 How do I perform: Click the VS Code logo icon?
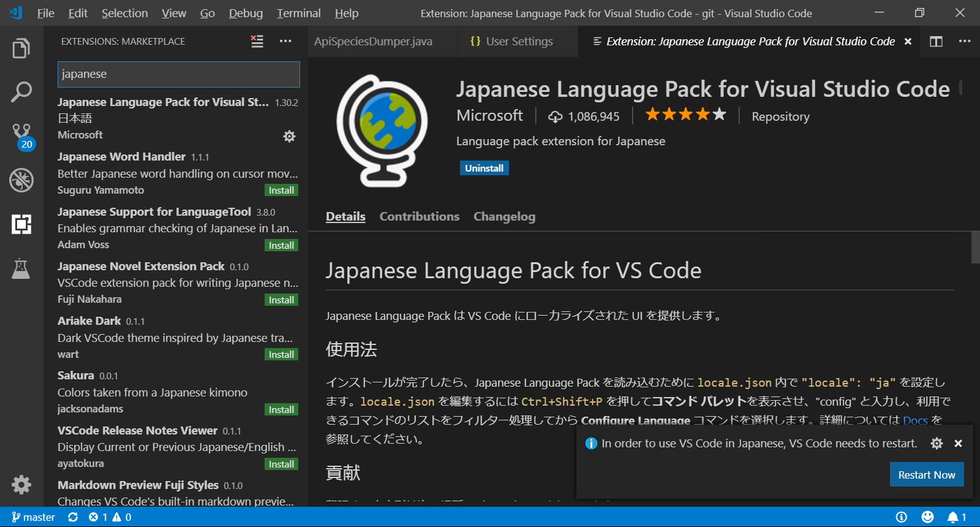pyautogui.click(x=16, y=13)
